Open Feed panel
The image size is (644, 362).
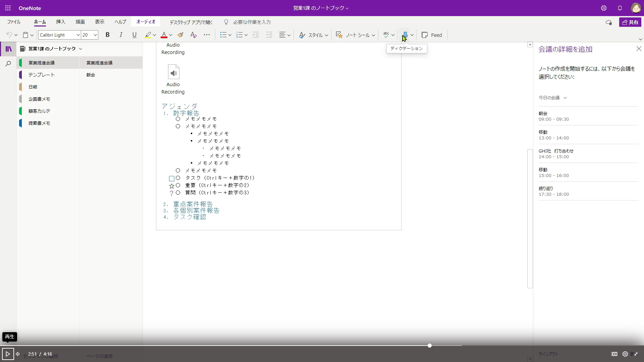pos(432,35)
